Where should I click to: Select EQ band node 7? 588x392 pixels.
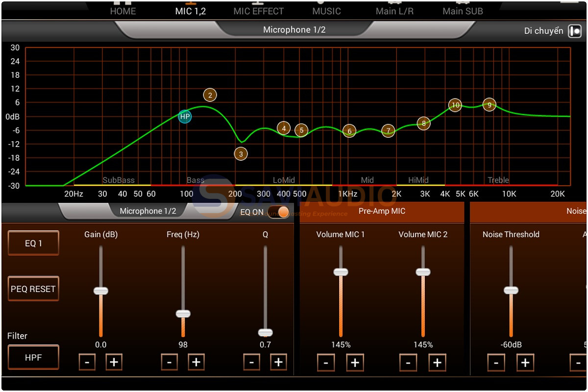(x=388, y=131)
